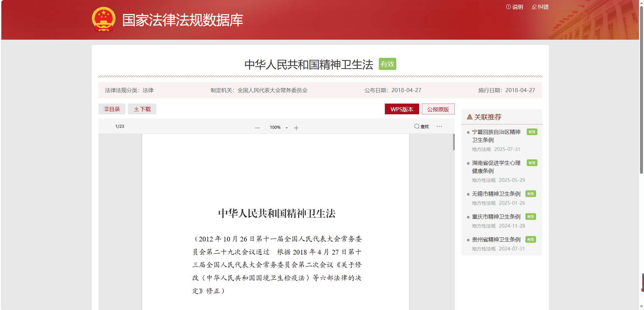Click the 国家法律法规数据库 site title
The height and width of the screenshot is (310, 644).
pyautogui.click(x=183, y=20)
